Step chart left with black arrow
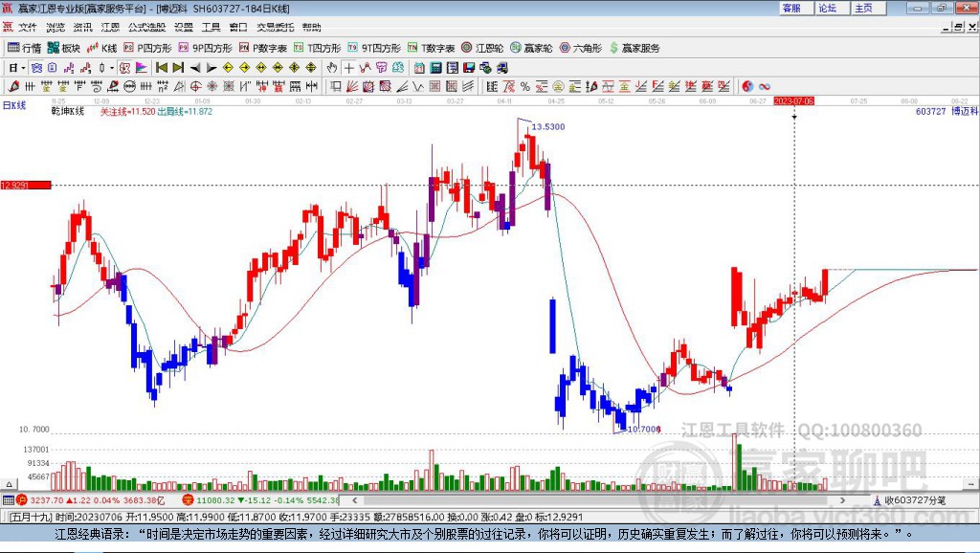 coord(194,68)
